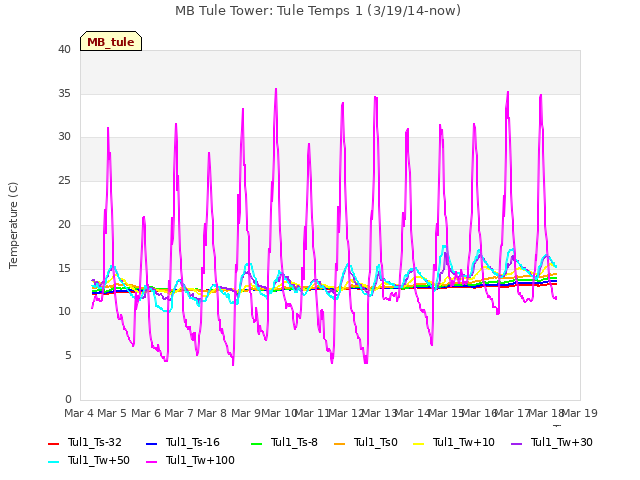Click the Mar 6 x-axis label
640x480 pixels.
tap(146, 413)
